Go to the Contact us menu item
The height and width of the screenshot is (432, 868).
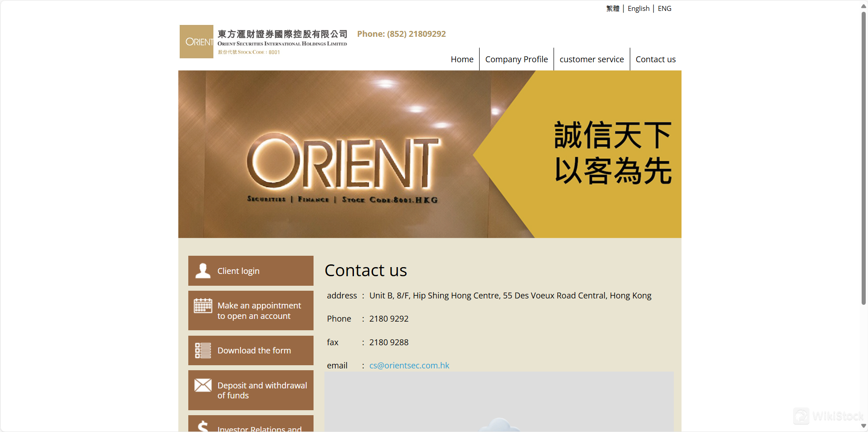tap(656, 60)
